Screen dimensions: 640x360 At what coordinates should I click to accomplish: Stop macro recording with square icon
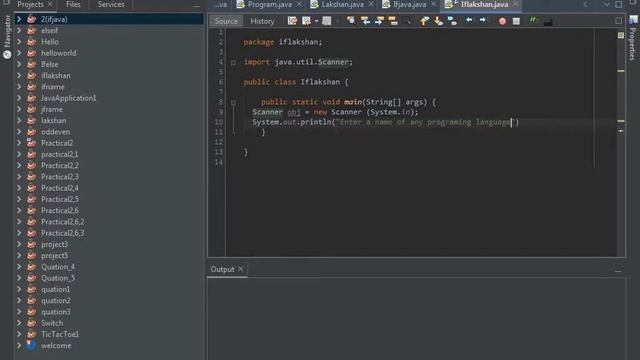516,21
